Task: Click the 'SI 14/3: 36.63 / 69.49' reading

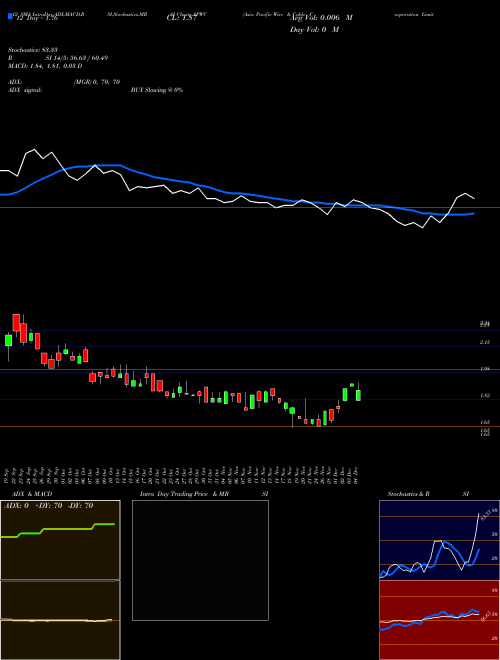Action: [x=77, y=58]
